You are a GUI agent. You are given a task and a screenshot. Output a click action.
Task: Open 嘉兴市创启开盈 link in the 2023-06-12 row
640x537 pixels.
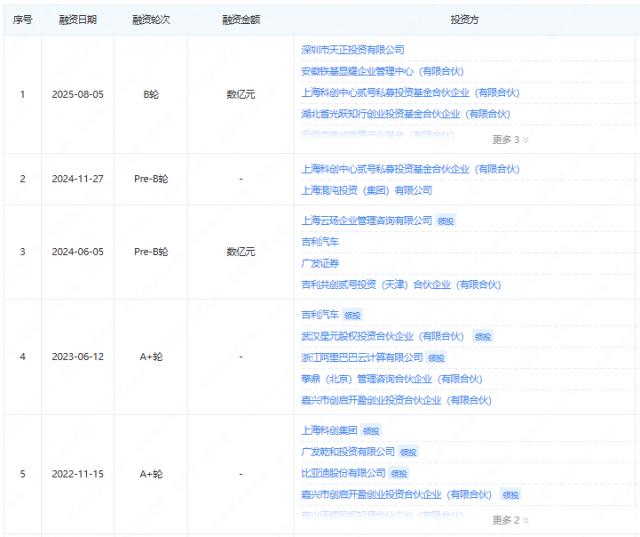click(396, 400)
